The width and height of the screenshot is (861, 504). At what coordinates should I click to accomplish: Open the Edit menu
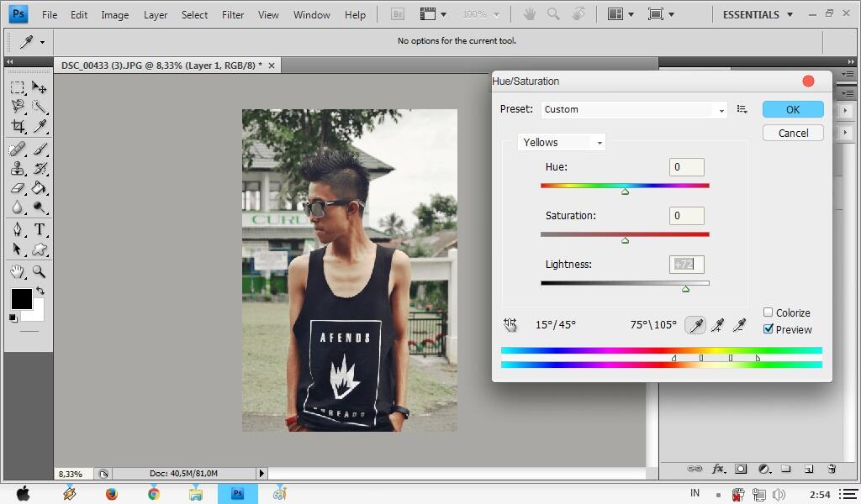tap(78, 15)
